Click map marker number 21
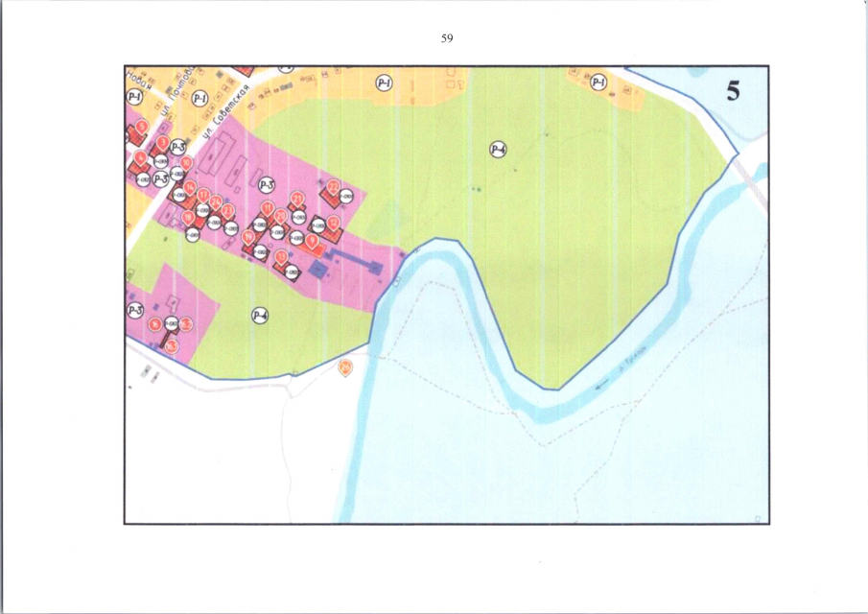868x614 pixels. (297, 200)
